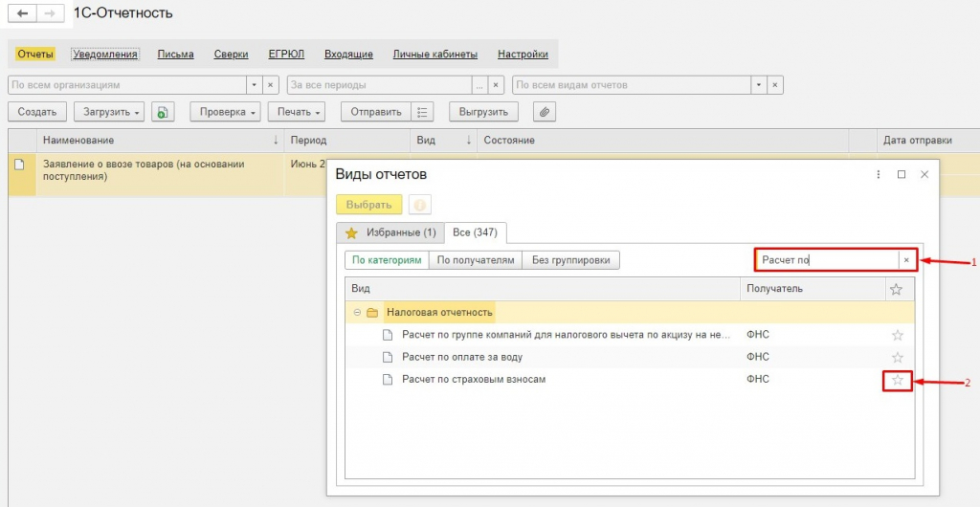Click in the За все периоды filter field
Screen dimensions: 980x507
pyautogui.click(x=379, y=85)
